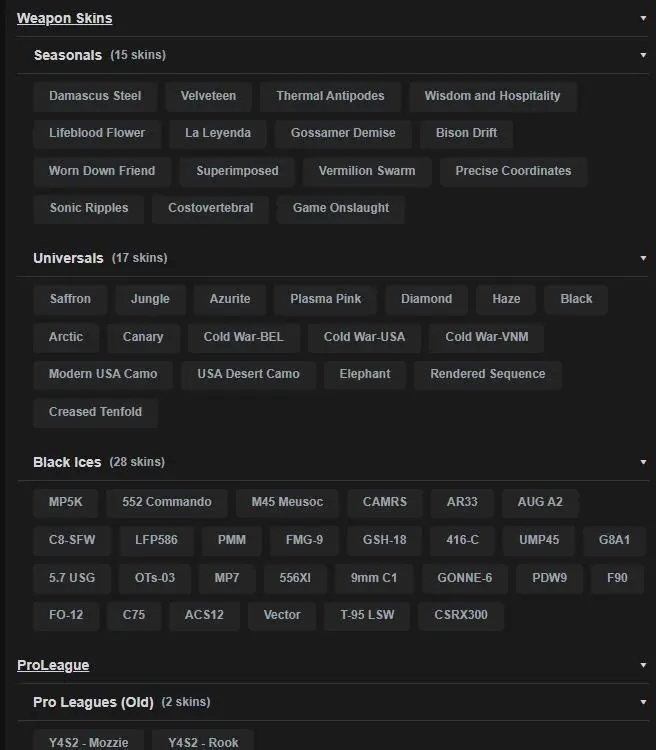
Task: Choose the 552 Commando black ice
Action: pyautogui.click(x=167, y=502)
